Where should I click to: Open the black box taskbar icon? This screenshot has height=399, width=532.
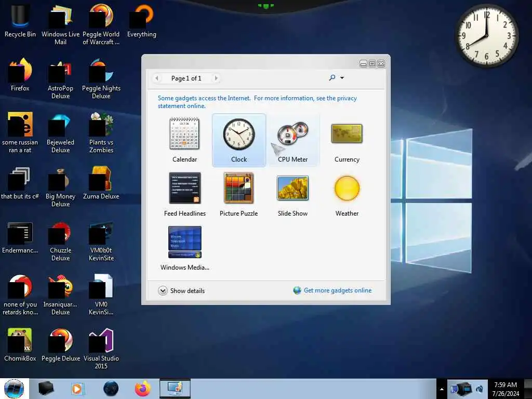[x=46, y=389]
